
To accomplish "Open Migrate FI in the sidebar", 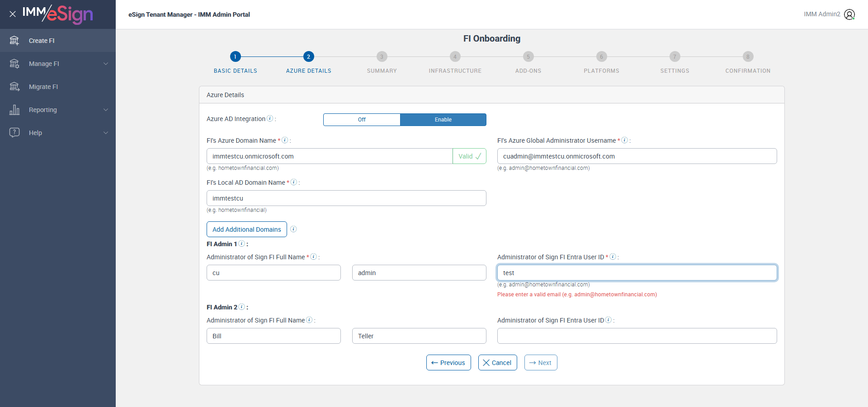I will pos(43,87).
